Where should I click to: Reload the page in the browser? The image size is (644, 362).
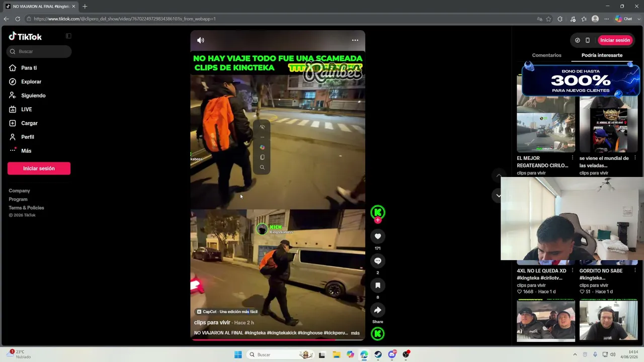pos(18,19)
